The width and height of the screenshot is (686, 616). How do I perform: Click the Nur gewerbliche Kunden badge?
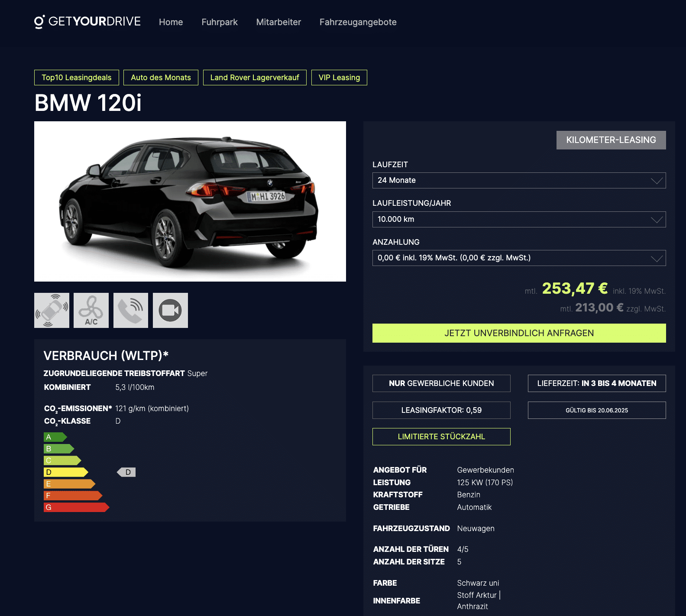coord(441,383)
